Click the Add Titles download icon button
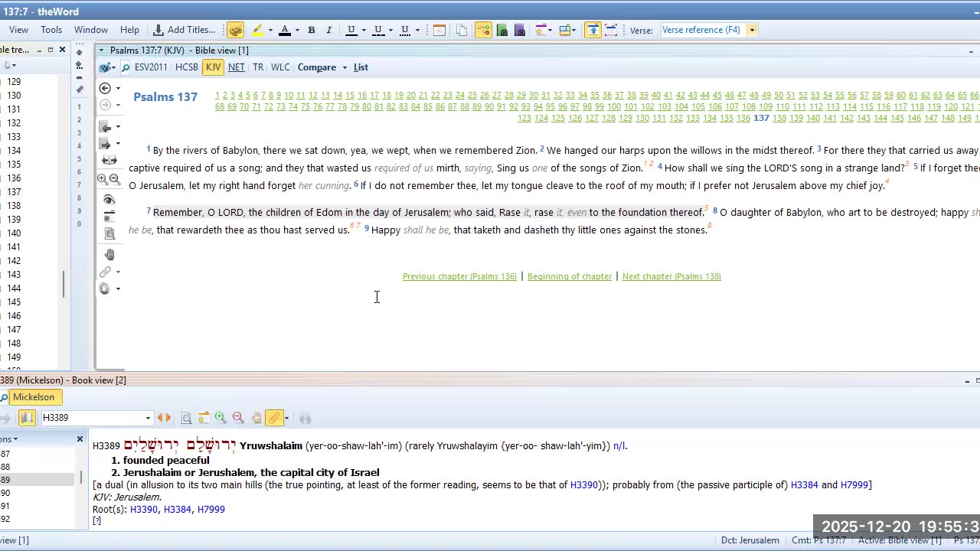This screenshot has height=551, width=980. (x=185, y=30)
